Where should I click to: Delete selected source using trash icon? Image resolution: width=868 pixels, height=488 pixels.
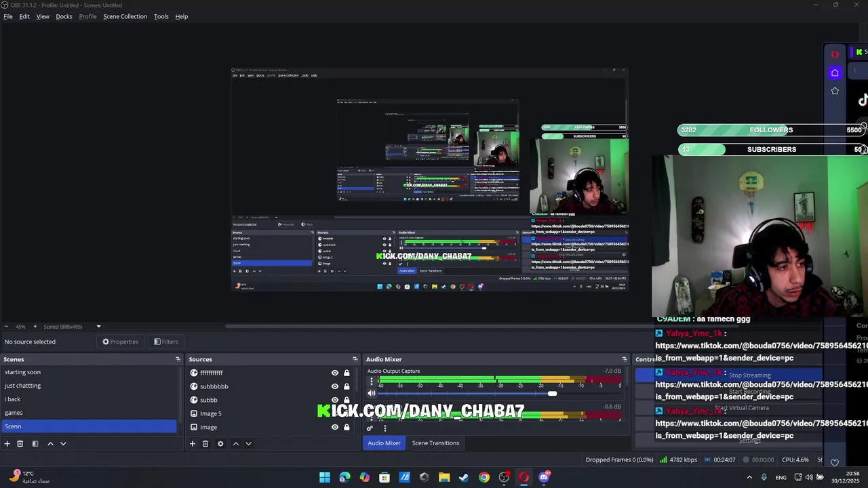205,443
